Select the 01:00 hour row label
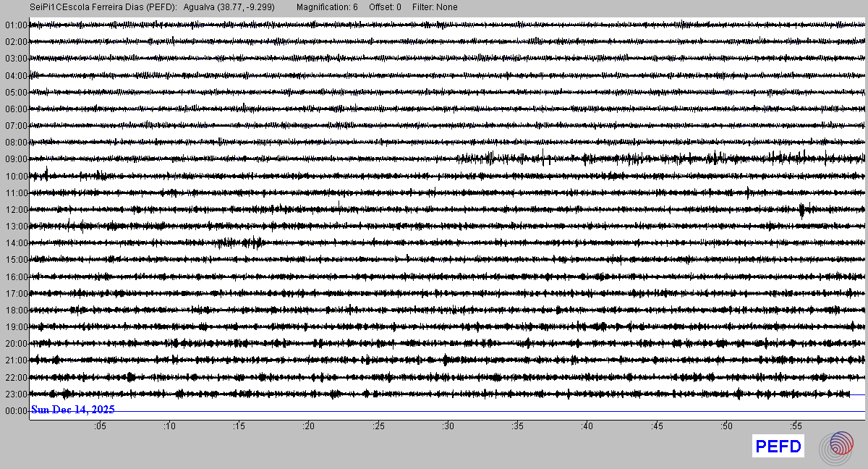Screen dimensions: 868x469 coord(16,25)
